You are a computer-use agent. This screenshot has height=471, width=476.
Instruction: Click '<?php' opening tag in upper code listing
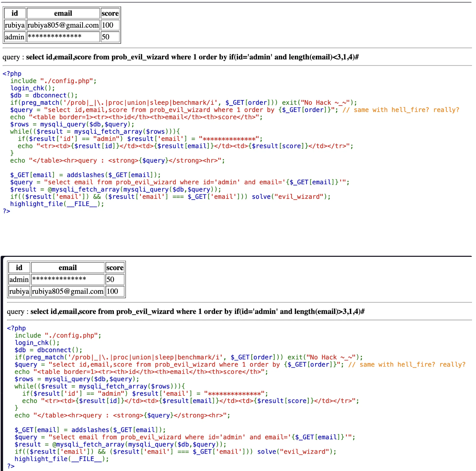click(x=12, y=74)
